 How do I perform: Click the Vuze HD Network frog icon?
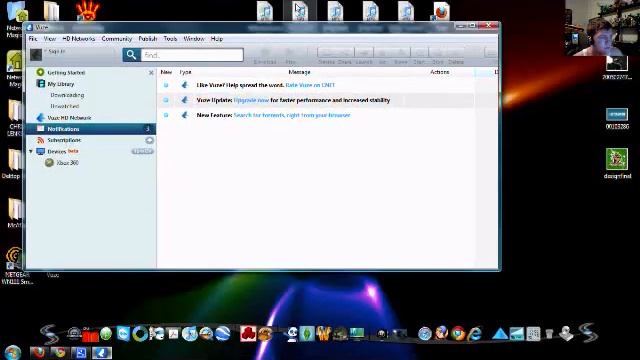(40, 118)
